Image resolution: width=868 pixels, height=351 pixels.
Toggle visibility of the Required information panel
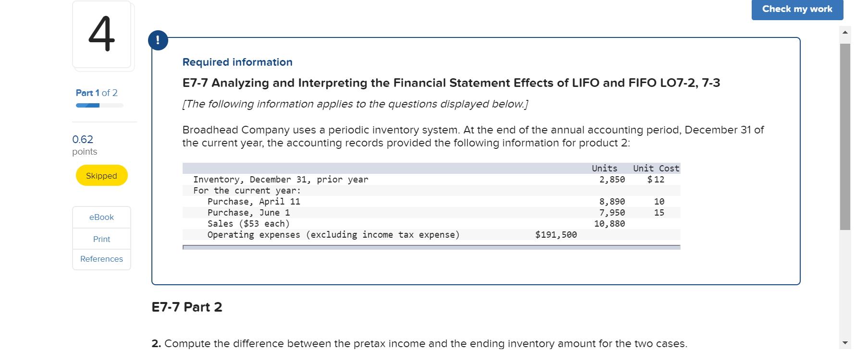[x=237, y=62]
